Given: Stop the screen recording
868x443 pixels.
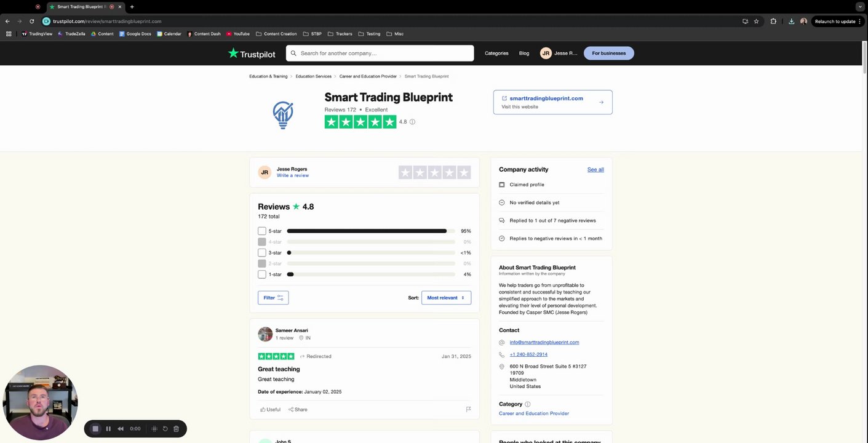Looking at the screenshot, I should click(x=95, y=429).
